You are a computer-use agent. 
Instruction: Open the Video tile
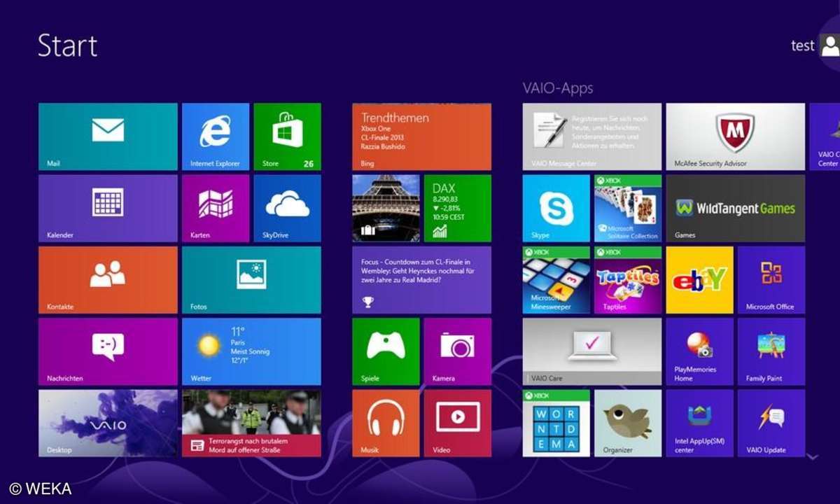[x=458, y=423]
